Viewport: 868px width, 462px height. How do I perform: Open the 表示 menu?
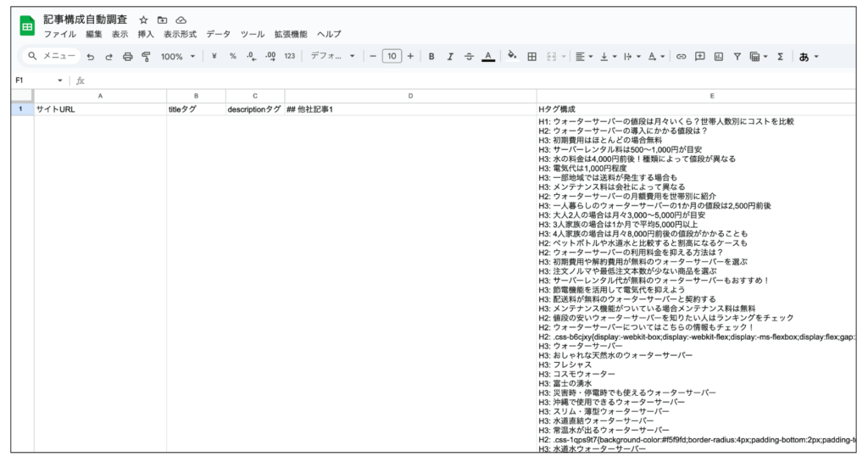(x=120, y=34)
